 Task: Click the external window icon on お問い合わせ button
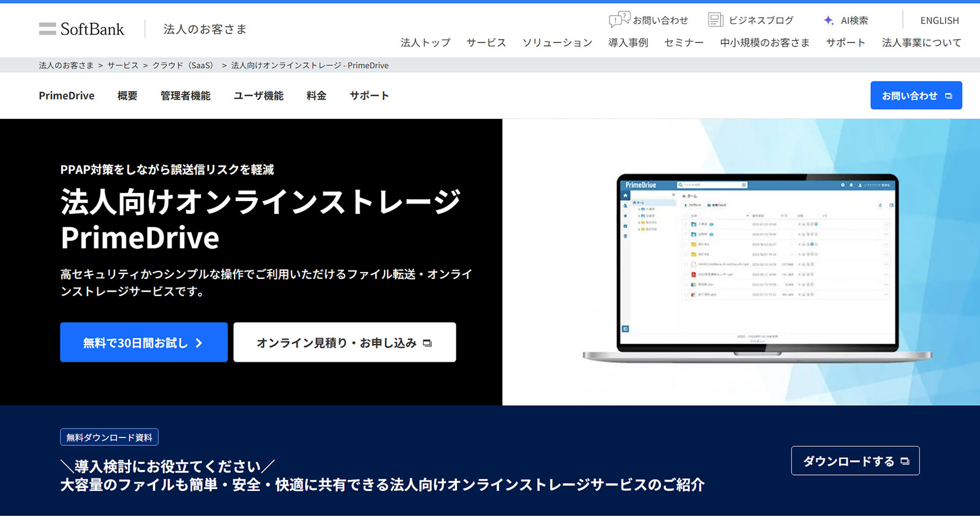click(949, 96)
